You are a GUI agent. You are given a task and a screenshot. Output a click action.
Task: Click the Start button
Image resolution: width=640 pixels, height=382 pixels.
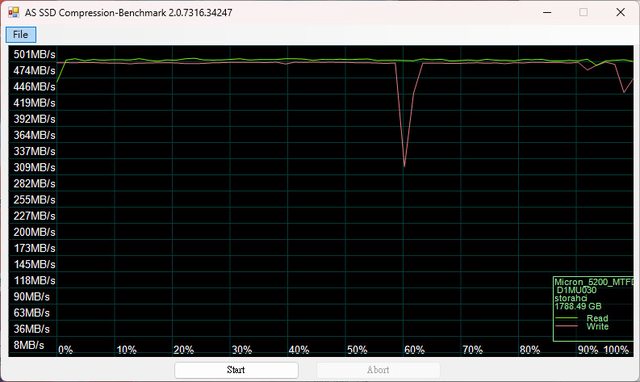coord(236,370)
